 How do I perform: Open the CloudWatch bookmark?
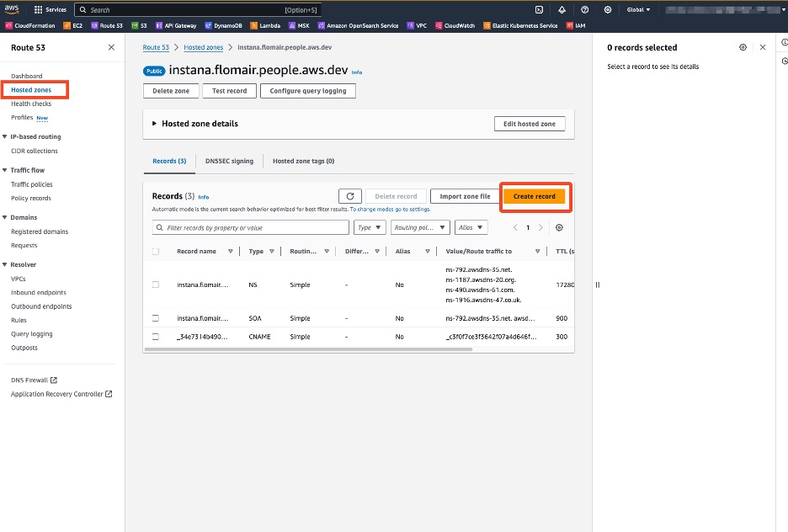(455, 25)
